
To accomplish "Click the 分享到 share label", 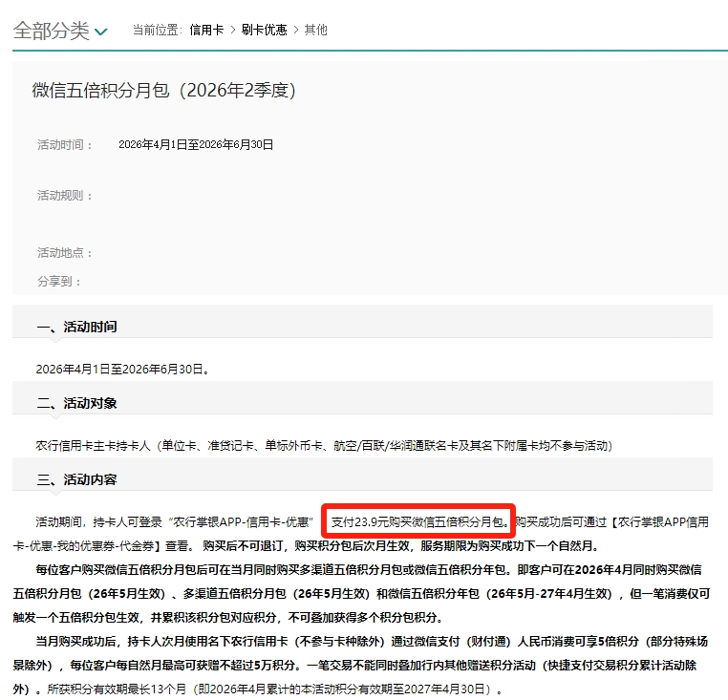I will point(59,282).
